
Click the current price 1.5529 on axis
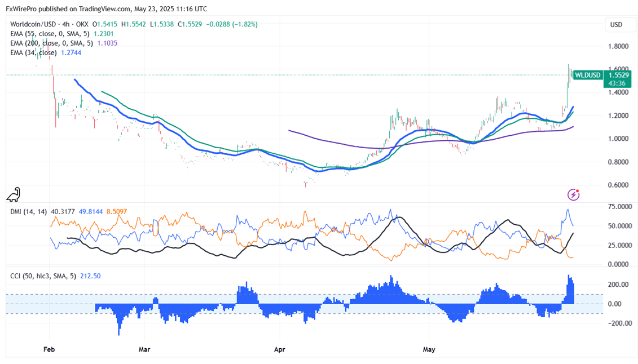618,75
